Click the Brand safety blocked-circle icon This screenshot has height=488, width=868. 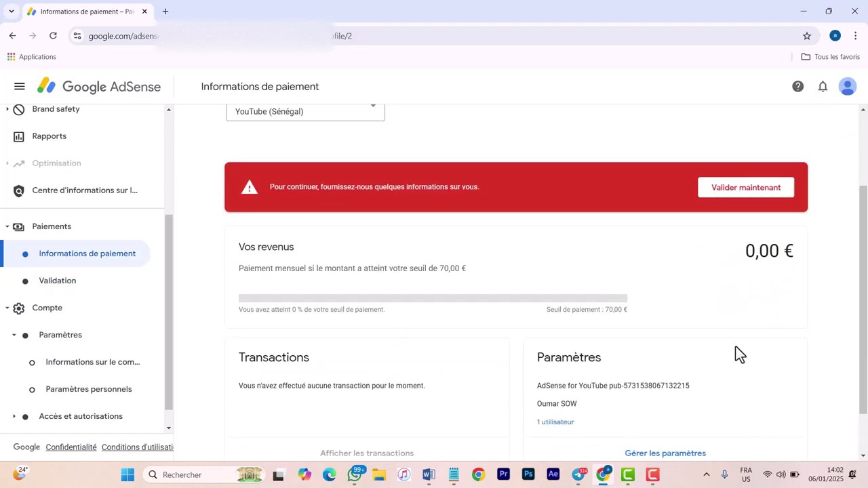coord(19,109)
